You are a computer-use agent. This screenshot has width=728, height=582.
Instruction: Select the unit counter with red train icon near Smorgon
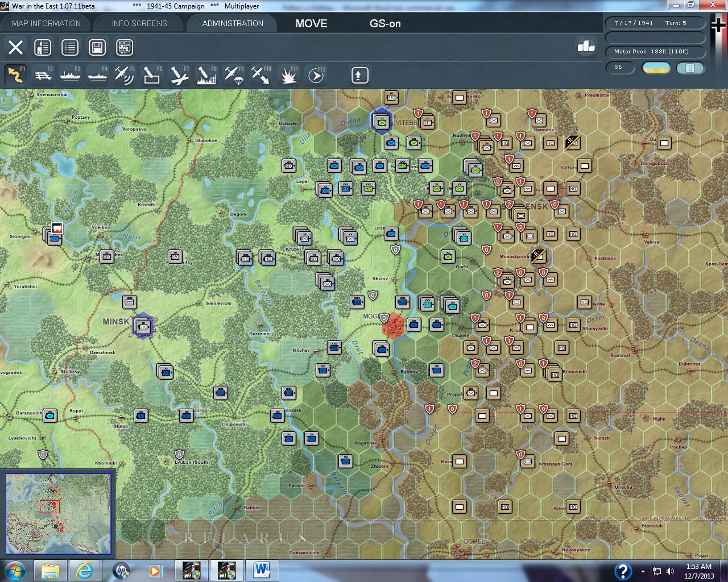[x=53, y=235]
